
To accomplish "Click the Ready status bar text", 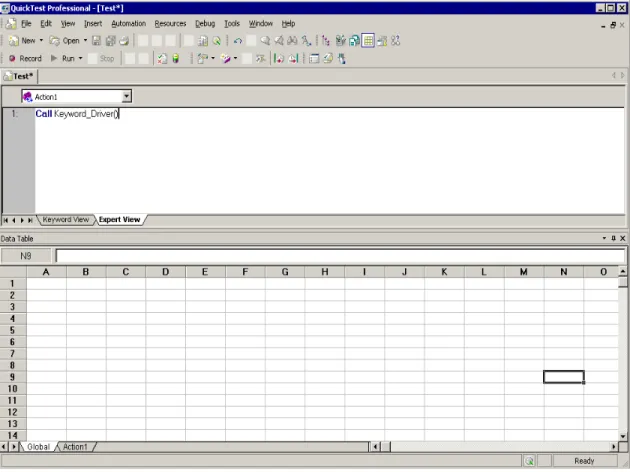I will 584,461.
